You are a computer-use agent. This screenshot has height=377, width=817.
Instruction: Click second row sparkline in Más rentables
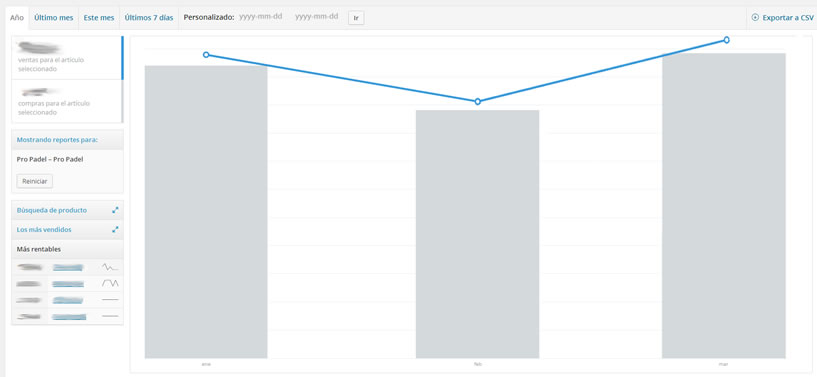110,283
